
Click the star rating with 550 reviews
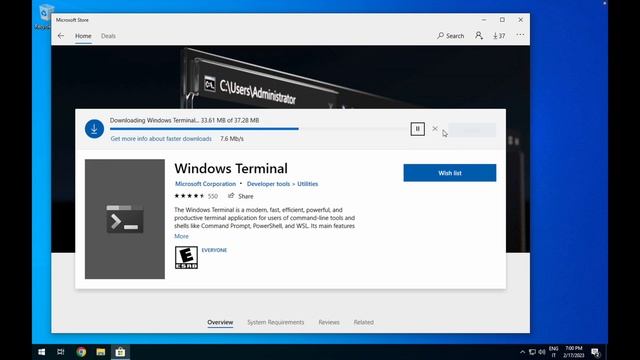pyautogui.click(x=196, y=196)
